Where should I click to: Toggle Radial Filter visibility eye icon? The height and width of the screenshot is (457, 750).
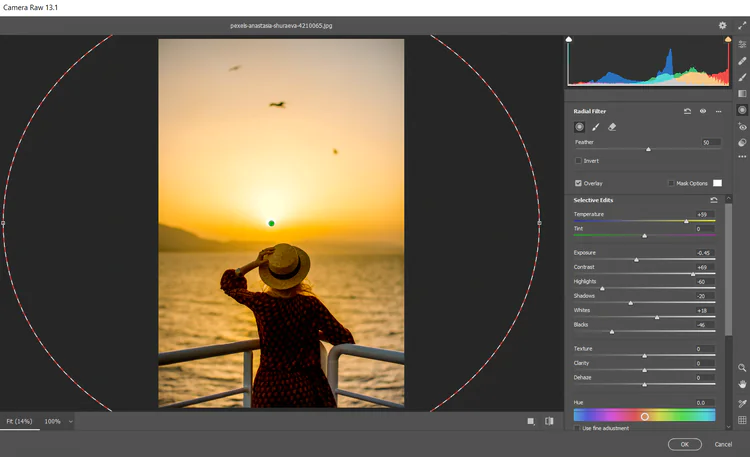point(703,111)
